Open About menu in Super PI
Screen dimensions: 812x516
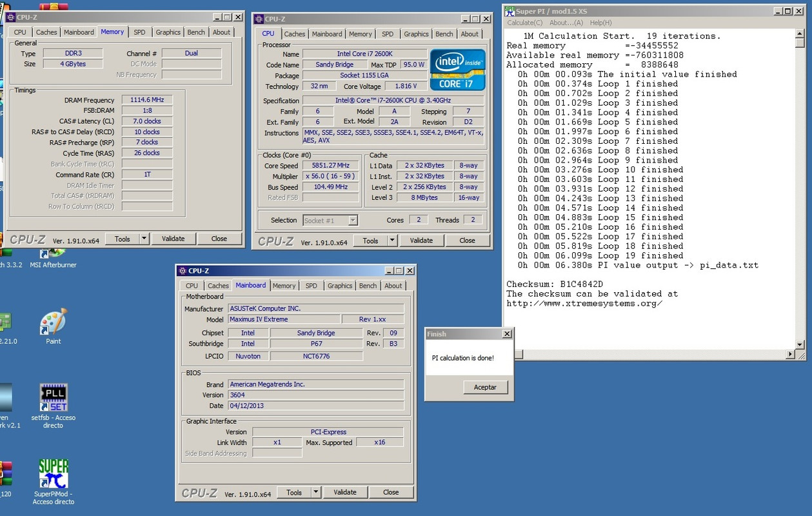pos(566,23)
